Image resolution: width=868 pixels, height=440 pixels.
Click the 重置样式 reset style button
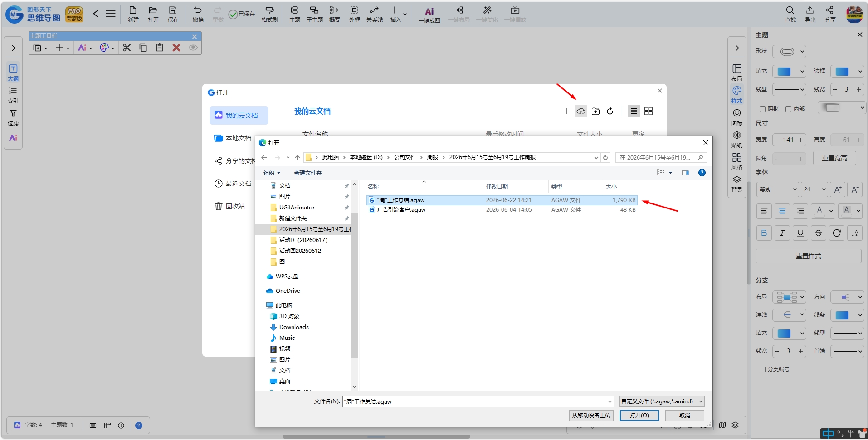point(809,256)
